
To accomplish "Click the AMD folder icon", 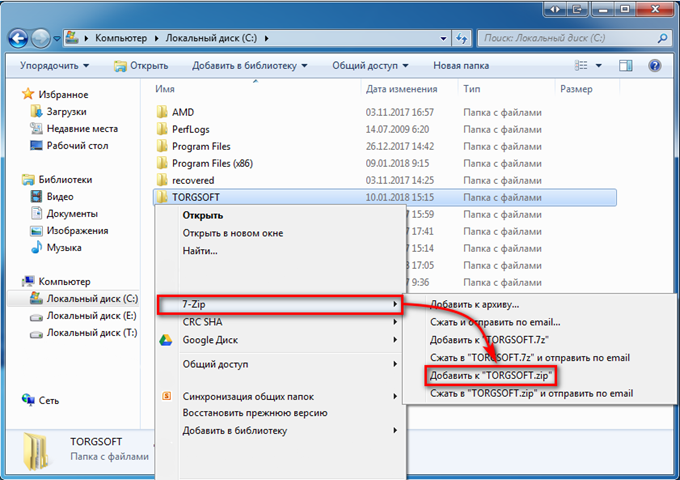I will [x=163, y=113].
